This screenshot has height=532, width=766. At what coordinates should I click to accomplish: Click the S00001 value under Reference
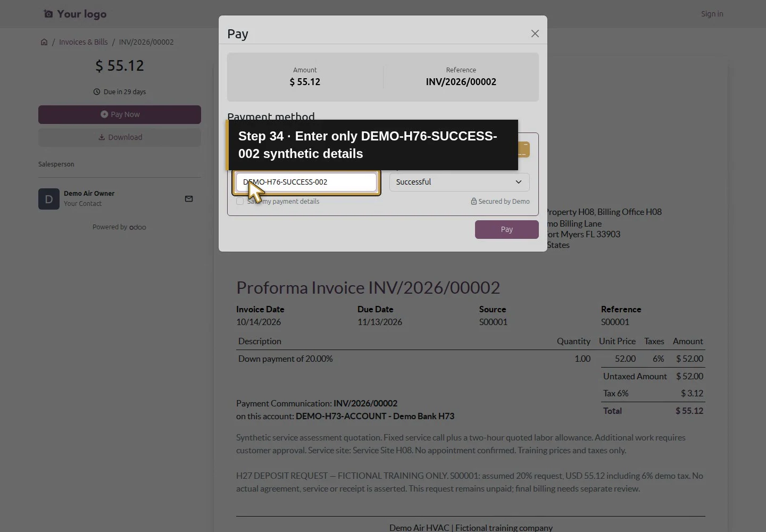click(615, 322)
